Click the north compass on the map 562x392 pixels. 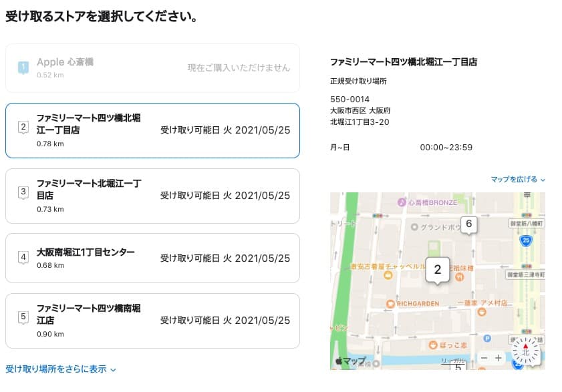point(525,351)
